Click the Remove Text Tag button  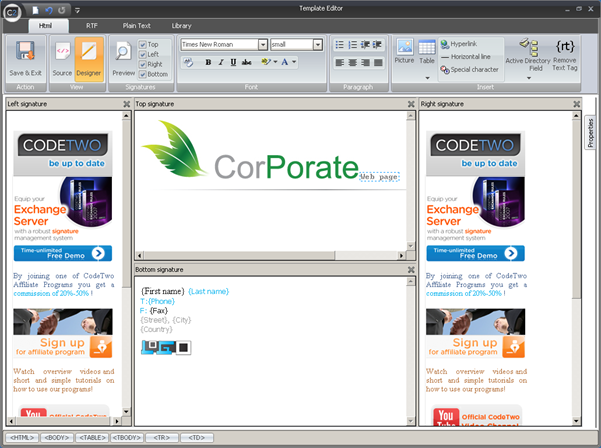tap(565, 56)
